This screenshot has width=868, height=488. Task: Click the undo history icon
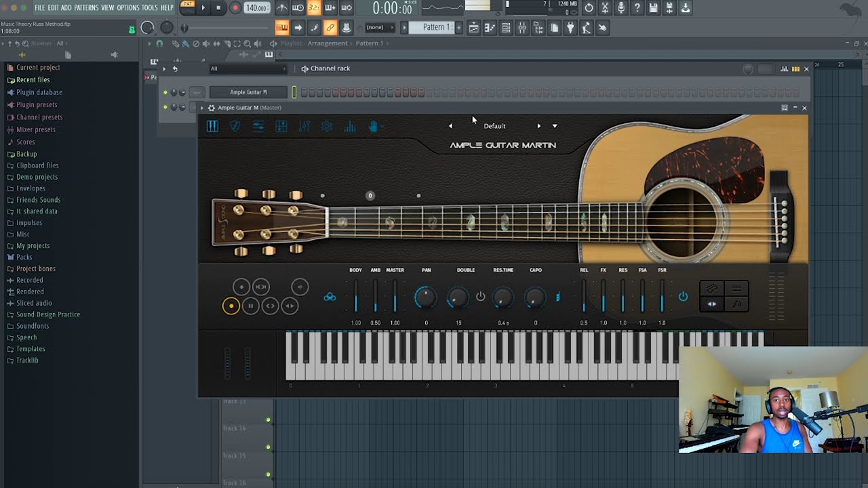[589, 8]
